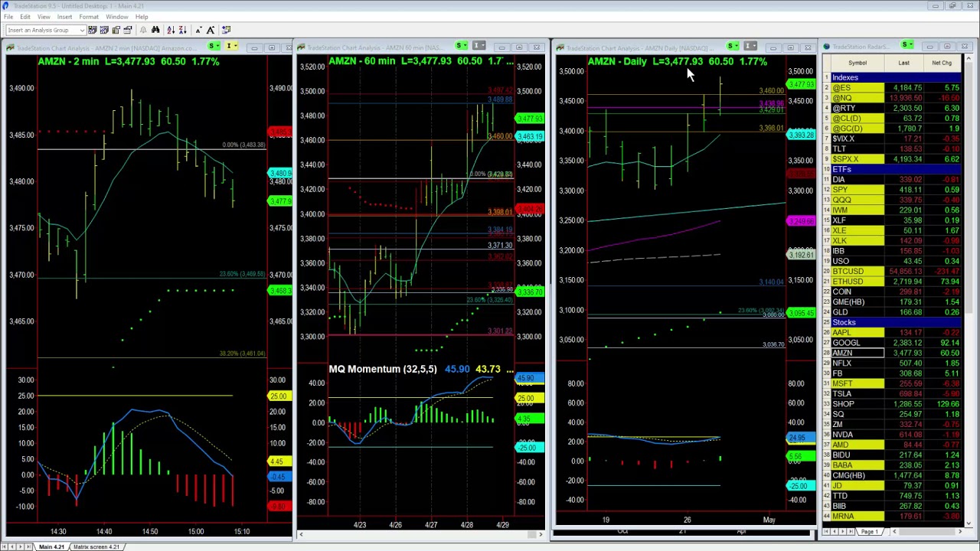Click the sort descending Z-A icon
The width and height of the screenshot is (980, 551).
182,30
